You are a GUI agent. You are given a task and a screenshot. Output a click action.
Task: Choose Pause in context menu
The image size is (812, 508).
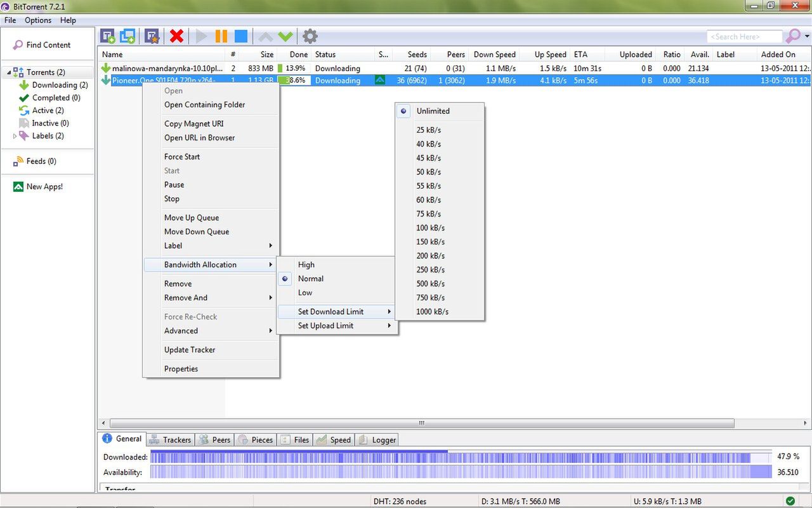coord(211,185)
